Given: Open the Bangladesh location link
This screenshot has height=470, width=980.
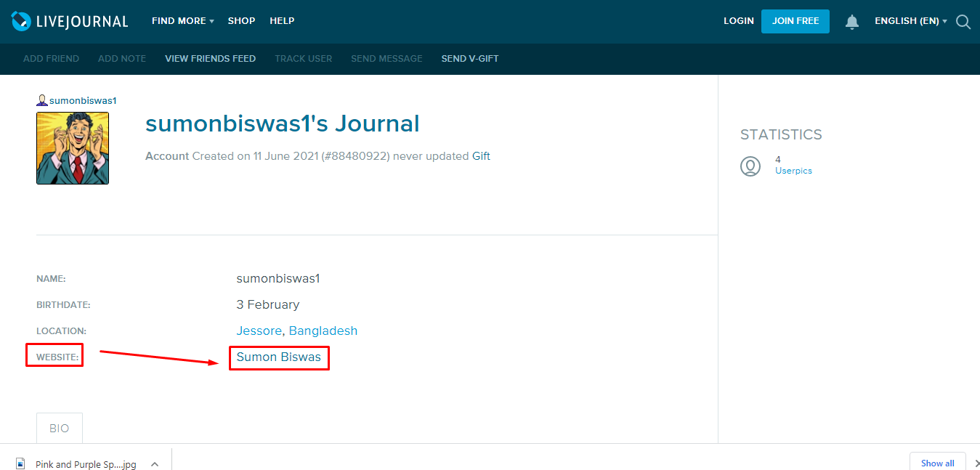Looking at the screenshot, I should pos(323,331).
